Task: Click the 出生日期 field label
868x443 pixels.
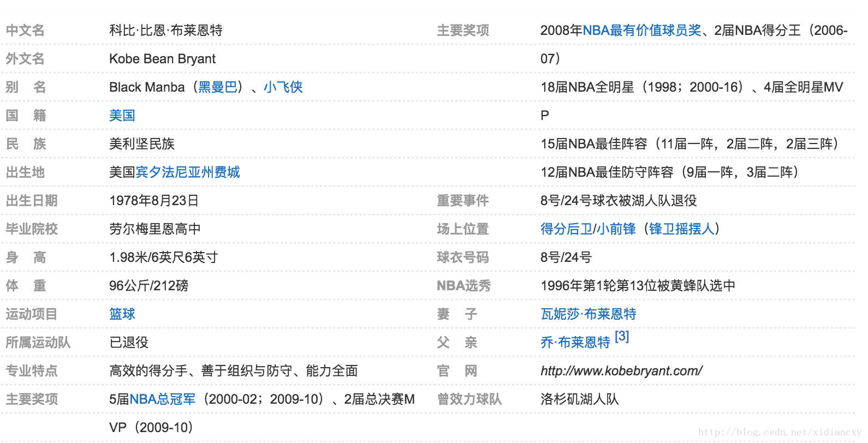Action: click(x=32, y=201)
